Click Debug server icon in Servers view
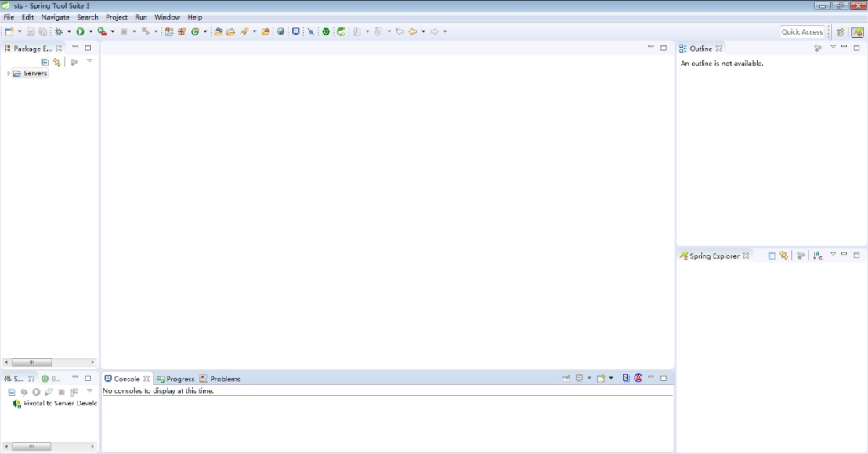 click(x=24, y=392)
